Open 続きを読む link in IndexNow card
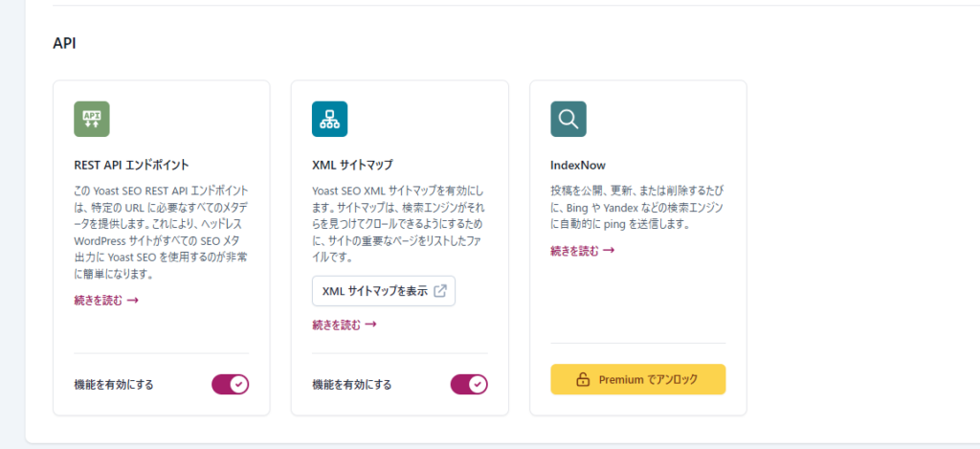The height and width of the screenshot is (449, 980). 575,251
